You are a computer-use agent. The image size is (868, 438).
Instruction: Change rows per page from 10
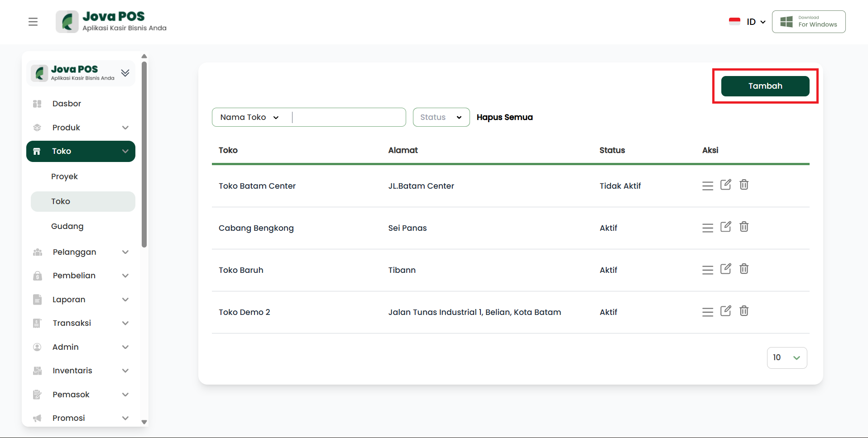(x=786, y=358)
